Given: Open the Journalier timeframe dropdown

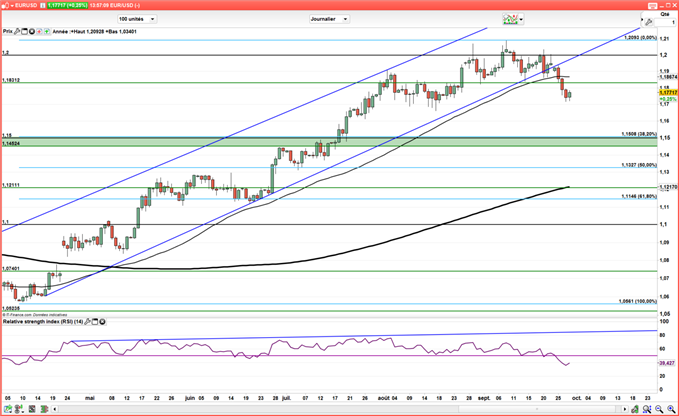Looking at the screenshot, I should pos(330,19).
